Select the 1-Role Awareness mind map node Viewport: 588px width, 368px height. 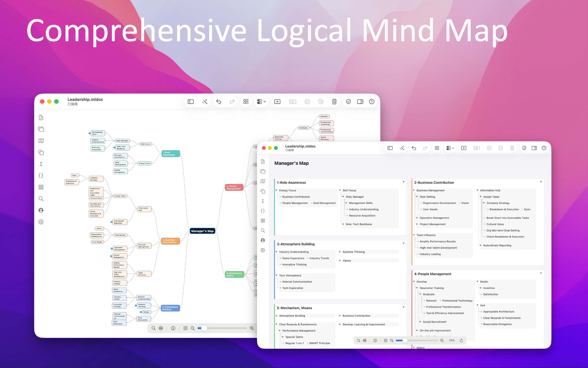tap(171, 154)
